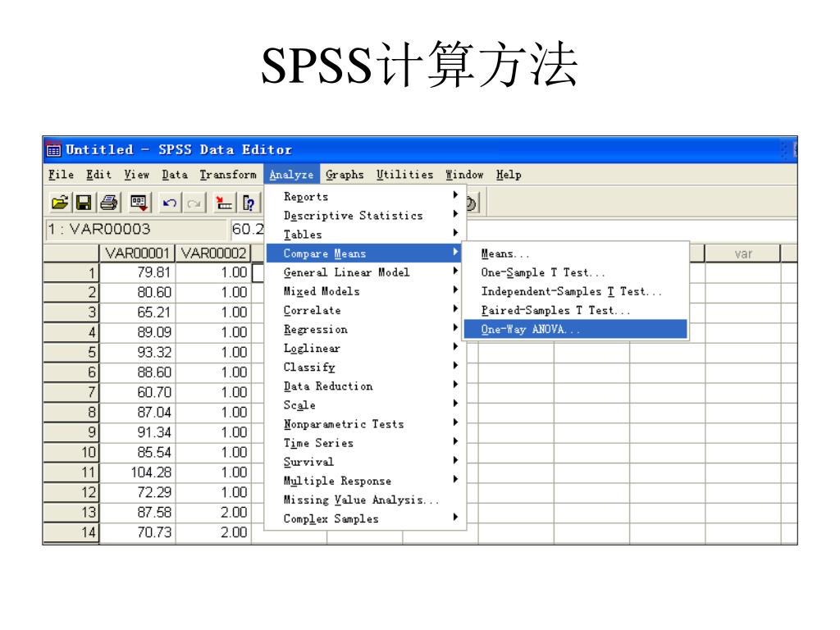Click the Variables info toolbar icon

[249, 203]
